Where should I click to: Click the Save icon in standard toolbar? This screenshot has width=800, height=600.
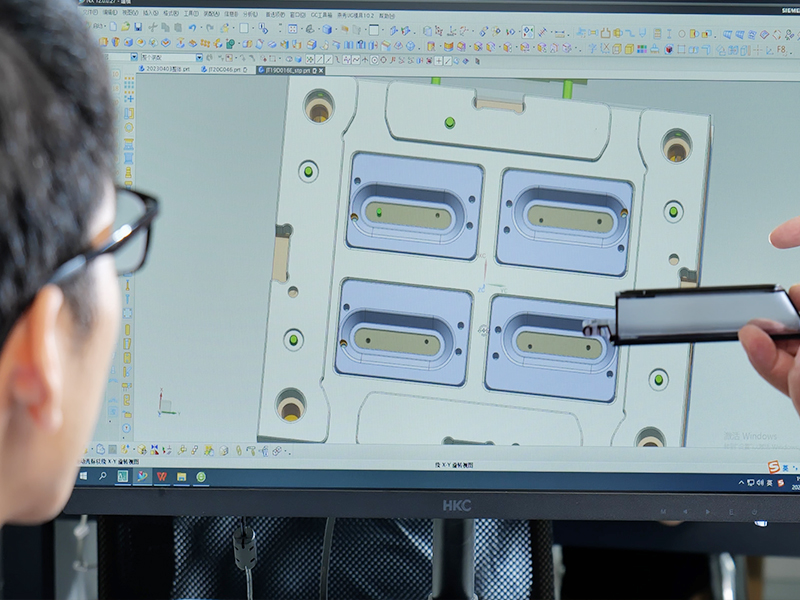138,27
